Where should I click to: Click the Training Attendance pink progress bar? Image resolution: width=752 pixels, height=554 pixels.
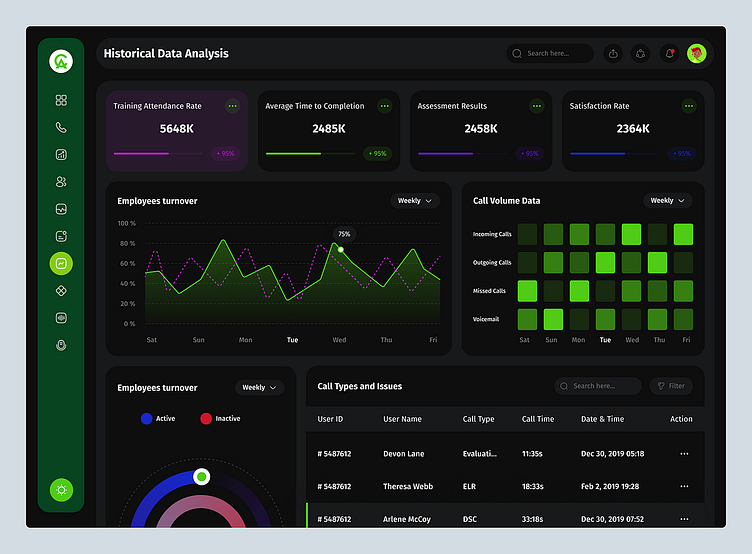pyautogui.click(x=158, y=153)
